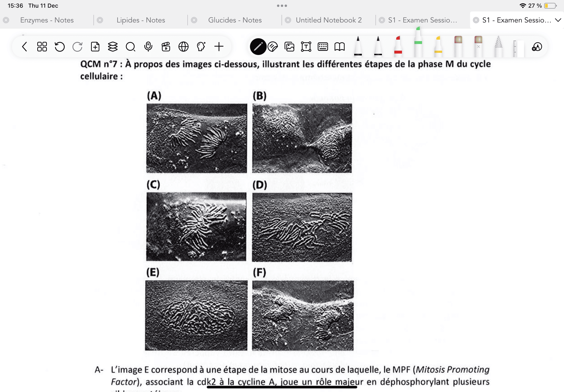Toggle the pen drawing mode button
The image size is (564, 392).
[258, 46]
